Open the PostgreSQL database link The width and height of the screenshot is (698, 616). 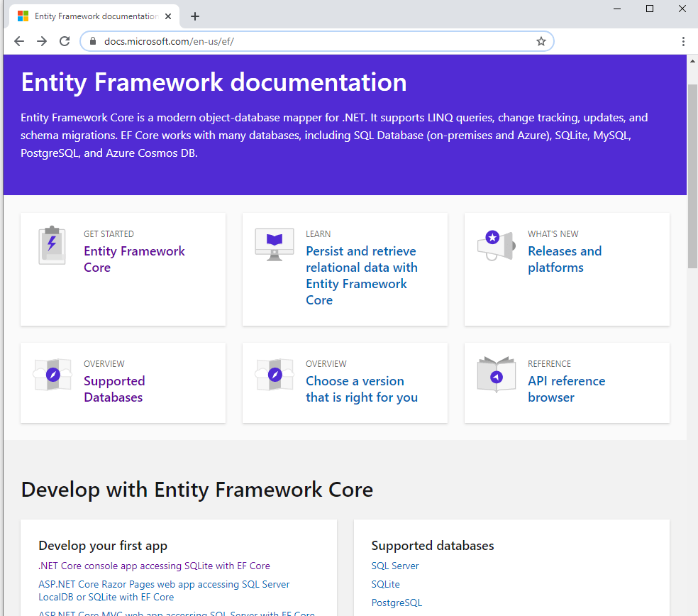pyautogui.click(x=397, y=603)
